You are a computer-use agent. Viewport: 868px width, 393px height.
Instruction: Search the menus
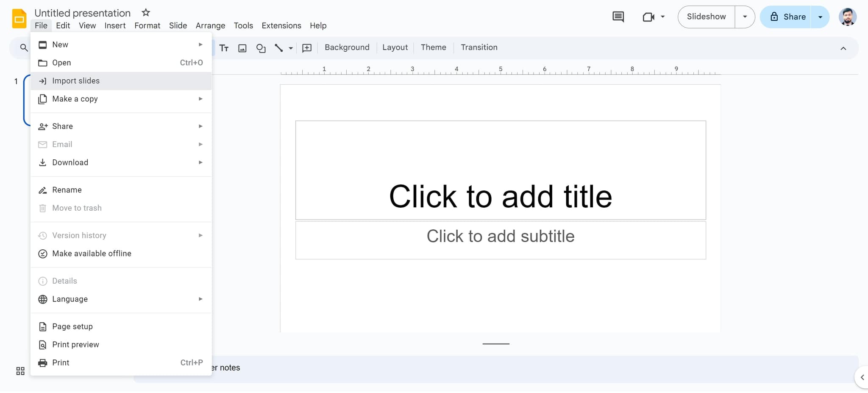pyautogui.click(x=23, y=48)
